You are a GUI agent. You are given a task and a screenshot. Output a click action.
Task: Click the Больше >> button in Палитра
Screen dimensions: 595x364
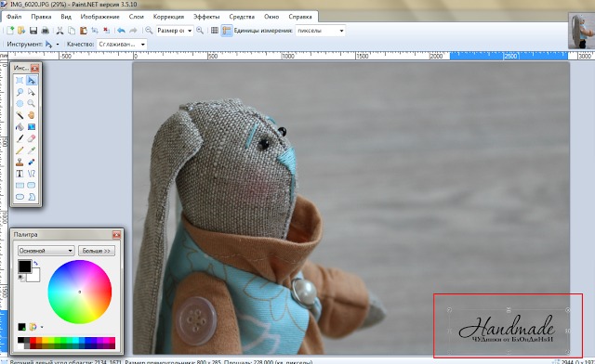[97, 251]
